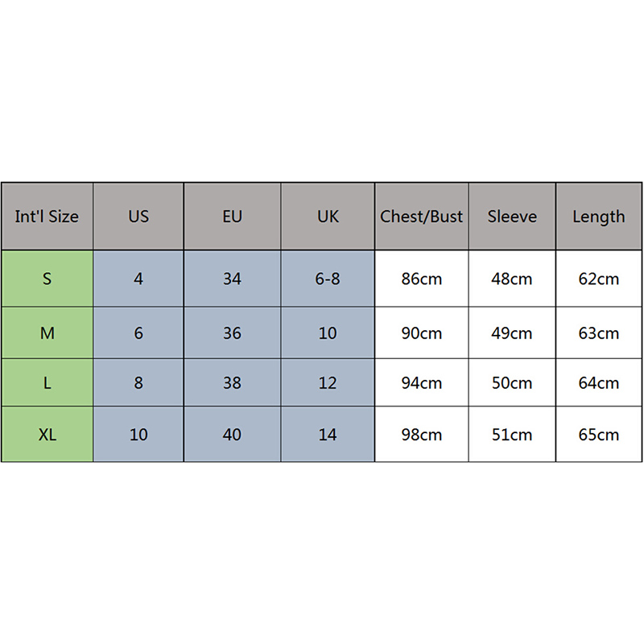The image size is (644, 644).
Task: Click the EU header cell
Action: click(232, 217)
